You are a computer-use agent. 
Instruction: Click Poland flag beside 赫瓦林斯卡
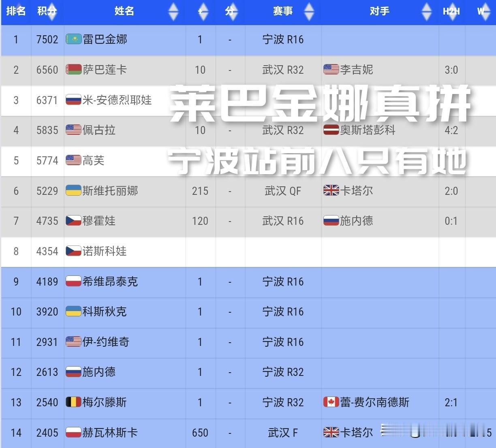tap(74, 433)
